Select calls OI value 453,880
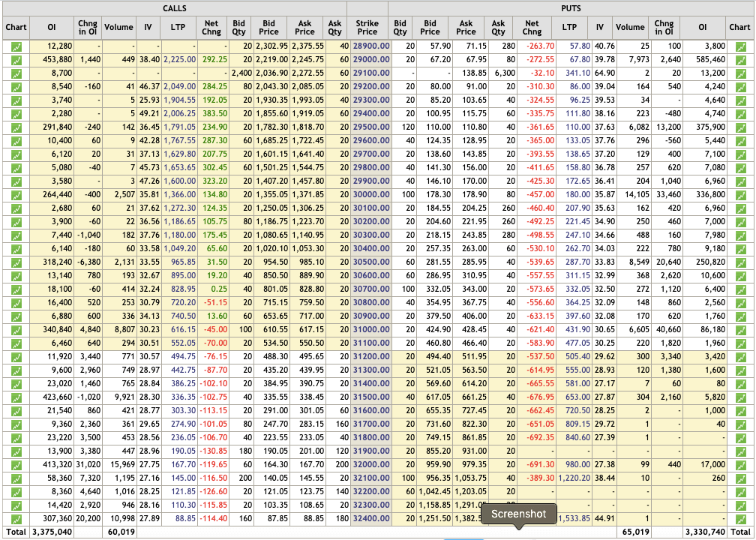Viewport: 756px width, 540px height. [x=58, y=60]
